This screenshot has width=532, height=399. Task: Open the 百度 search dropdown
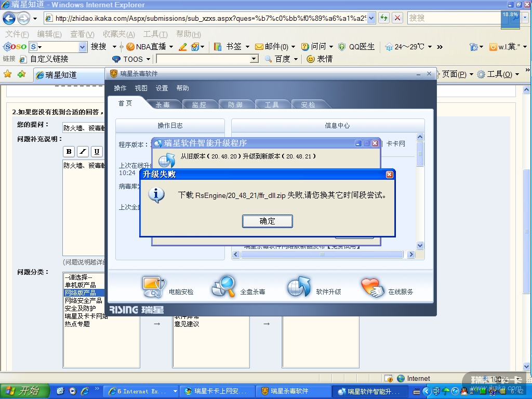(x=296, y=59)
